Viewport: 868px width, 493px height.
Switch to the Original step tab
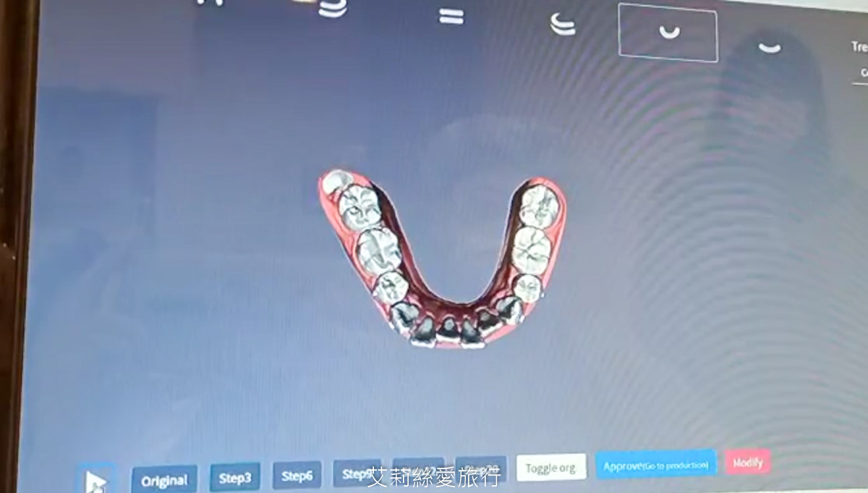point(164,478)
